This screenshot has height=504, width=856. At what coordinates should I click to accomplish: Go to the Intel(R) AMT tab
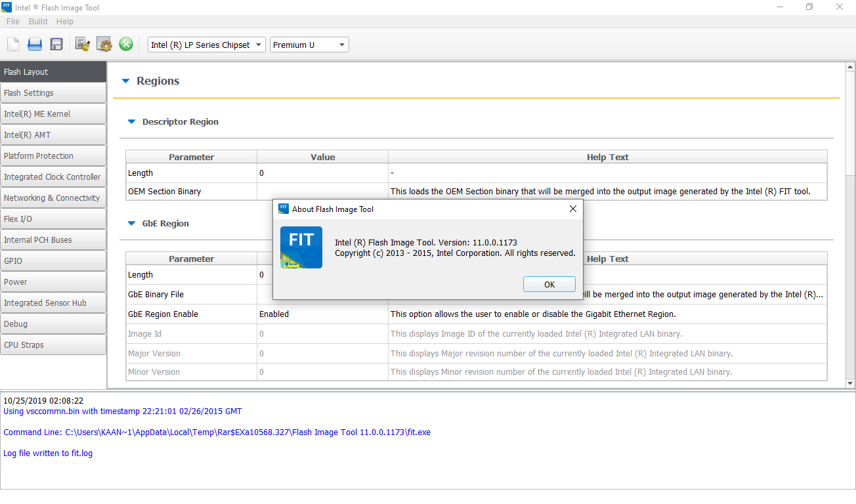53,135
